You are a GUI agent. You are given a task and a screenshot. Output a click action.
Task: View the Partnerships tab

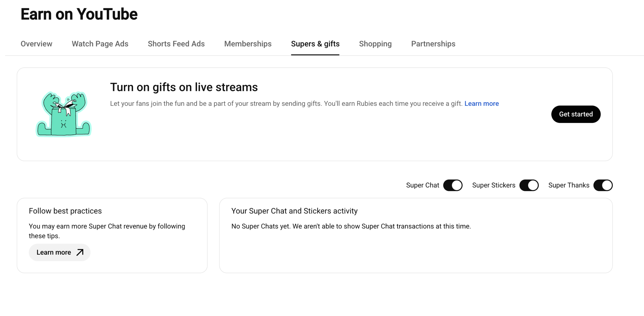coord(433,44)
